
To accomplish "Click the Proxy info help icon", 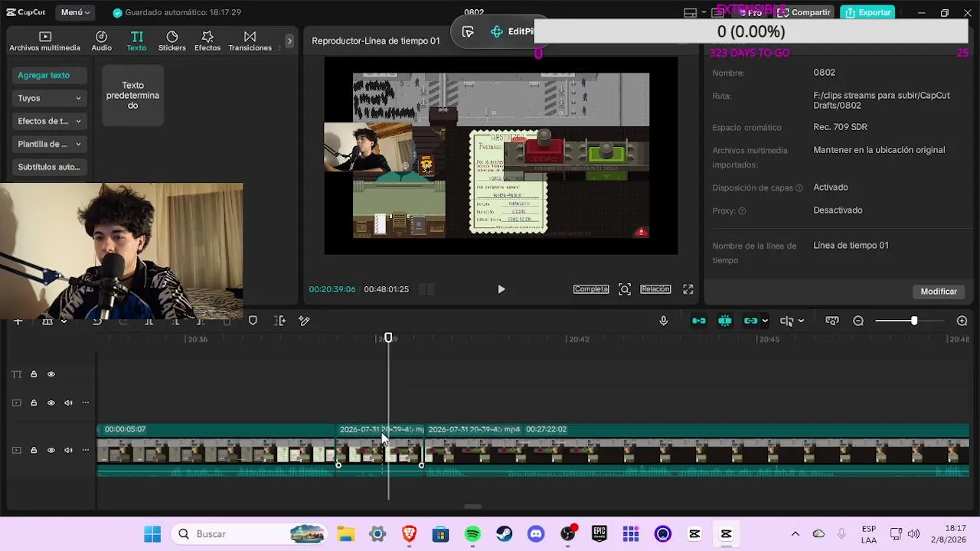I will (742, 211).
